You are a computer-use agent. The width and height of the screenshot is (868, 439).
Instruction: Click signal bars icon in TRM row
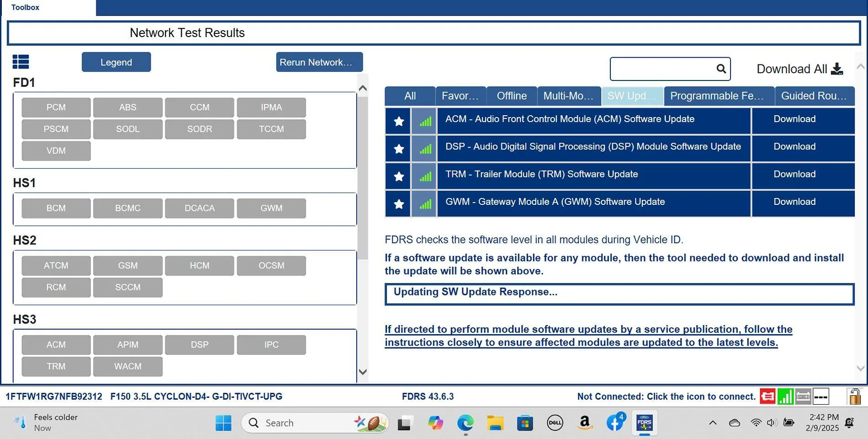424,176
